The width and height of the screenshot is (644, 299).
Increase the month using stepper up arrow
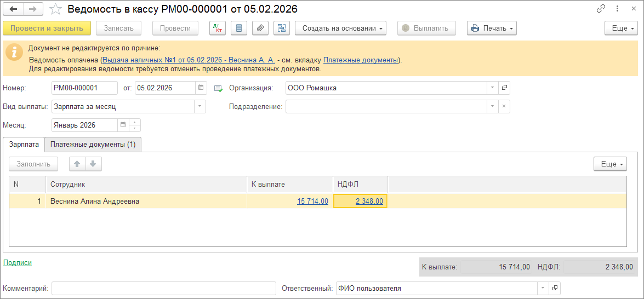tap(135, 122)
